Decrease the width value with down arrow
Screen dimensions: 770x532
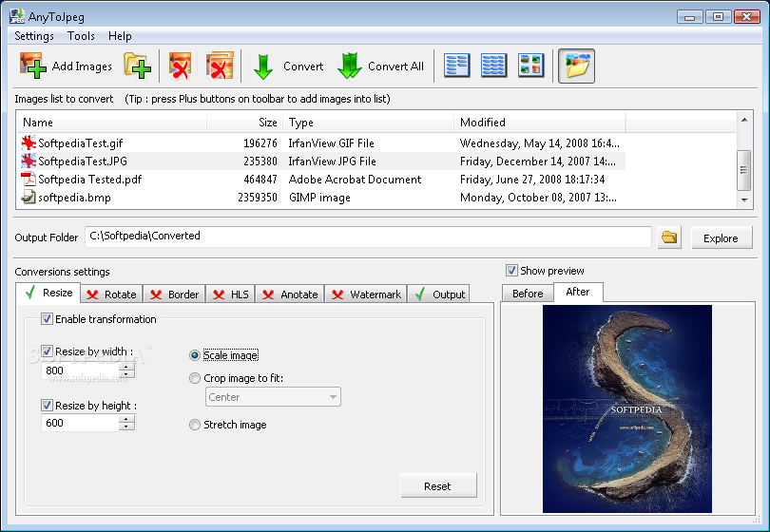coord(126,374)
